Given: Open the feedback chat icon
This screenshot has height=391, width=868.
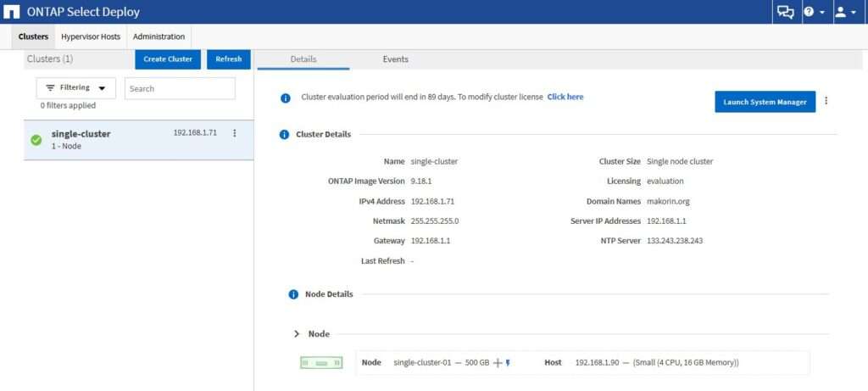Looking at the screenshot, I should [x=786, y=12].
